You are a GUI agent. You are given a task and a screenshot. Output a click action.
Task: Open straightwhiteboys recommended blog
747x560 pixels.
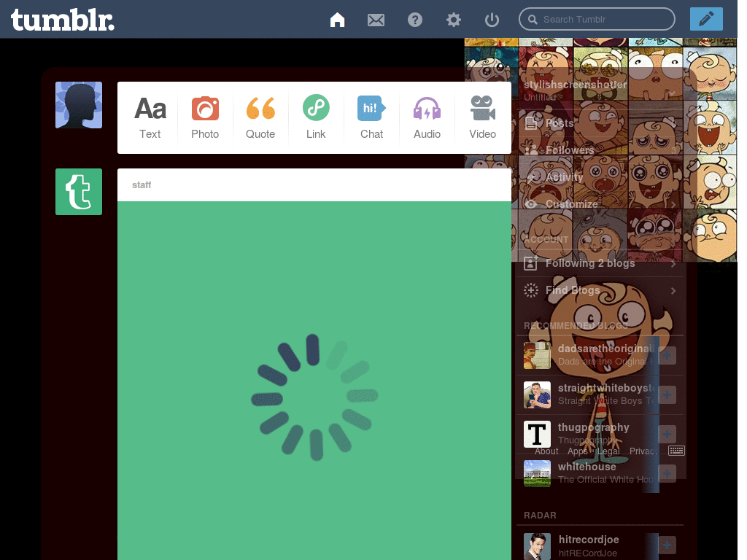click(607, 388)
